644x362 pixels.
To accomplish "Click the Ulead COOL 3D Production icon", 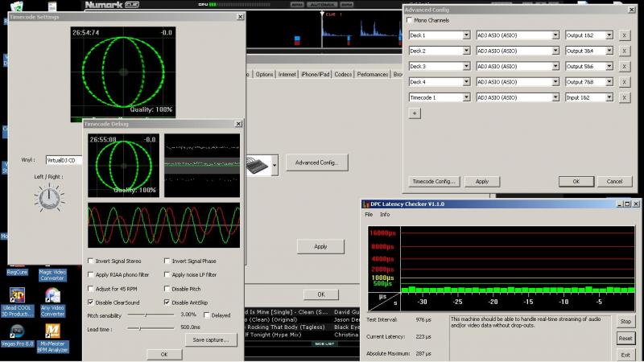I will click(17, 295).
